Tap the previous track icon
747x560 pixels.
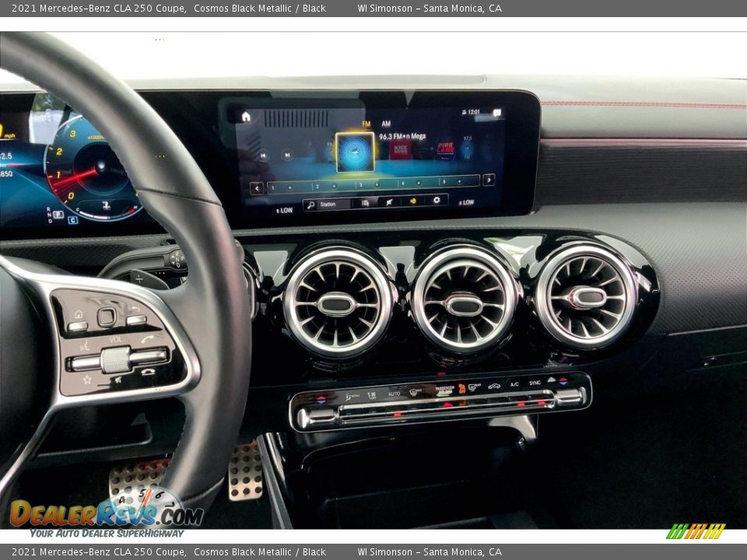coord(263,155)
